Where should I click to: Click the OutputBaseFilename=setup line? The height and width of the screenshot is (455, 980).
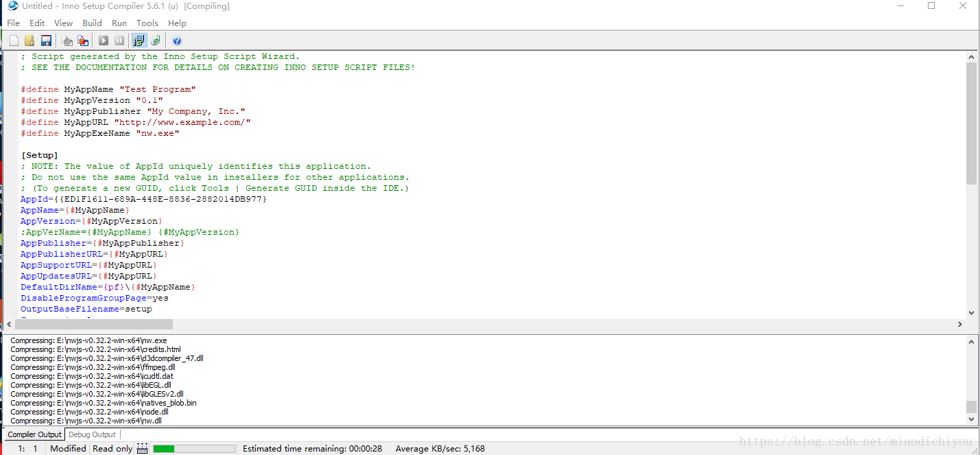coord(86,309)
